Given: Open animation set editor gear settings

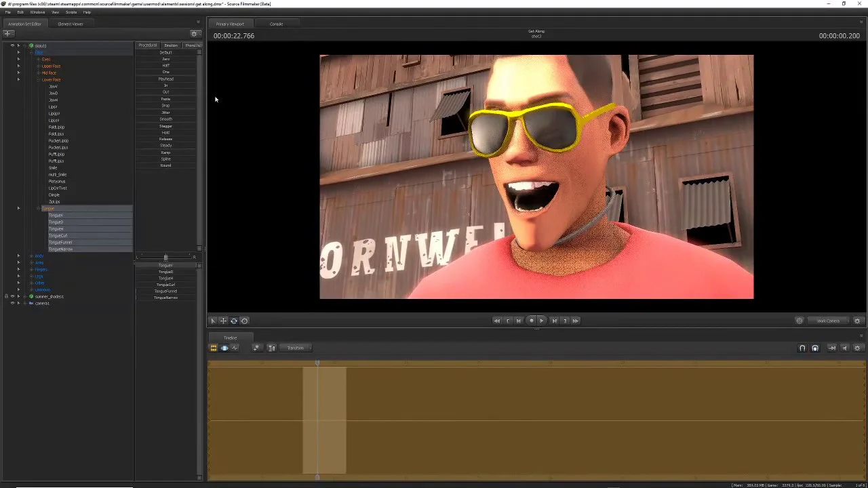Looking at the screenshot, I should 194,34.
